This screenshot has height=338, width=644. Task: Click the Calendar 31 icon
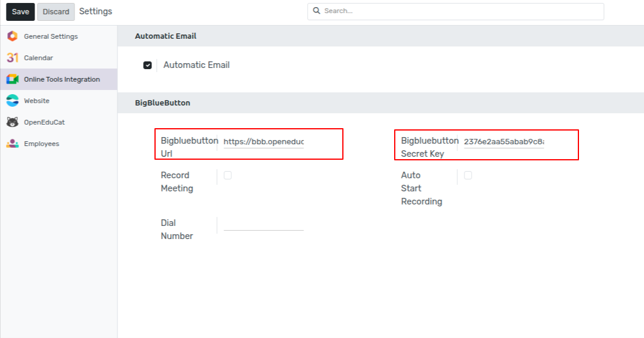tap(13, 57)
